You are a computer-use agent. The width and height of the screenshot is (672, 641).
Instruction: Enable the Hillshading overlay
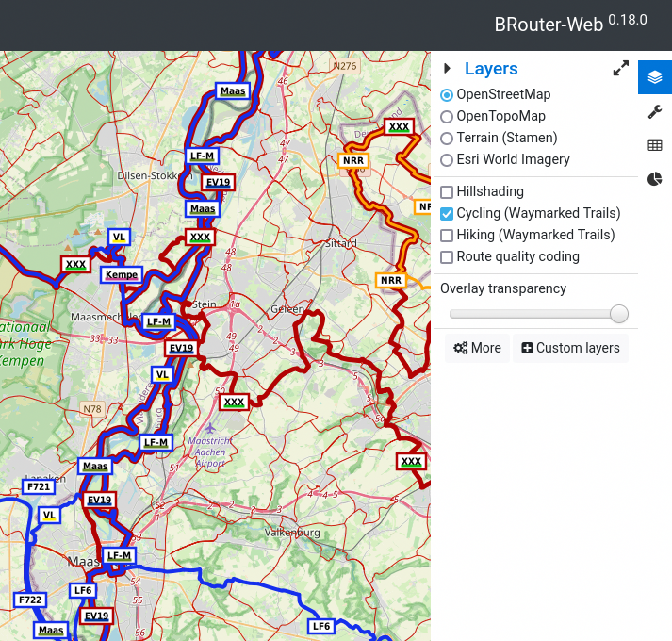pyautogui.click(x=447, y=192)
